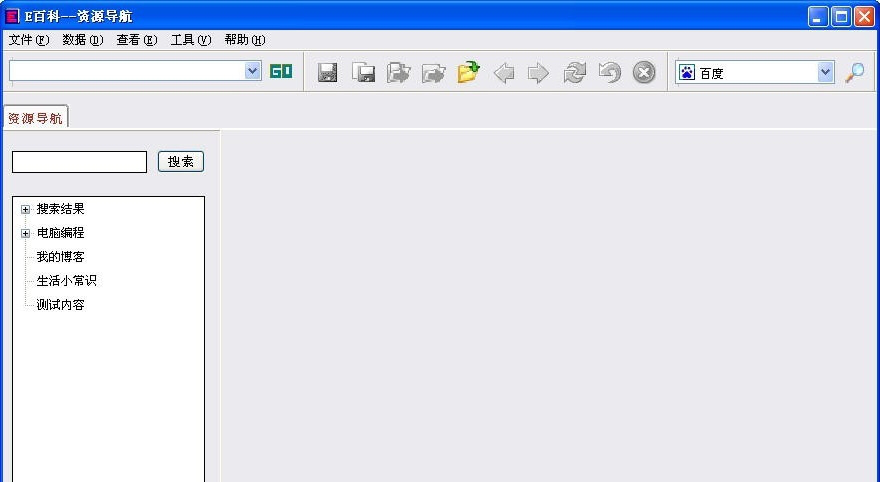Close the E百科 window
The height and width of the screenshot is (501, 880).
click(864, 16)
